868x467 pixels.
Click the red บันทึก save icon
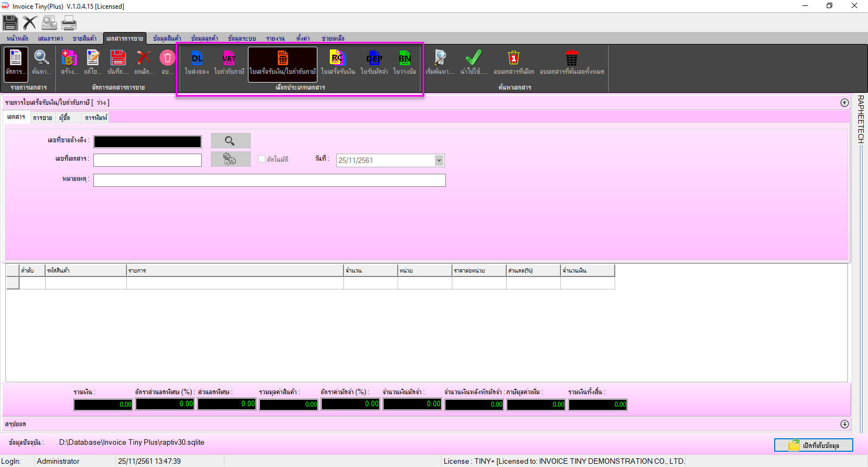(x=118, y=64)
